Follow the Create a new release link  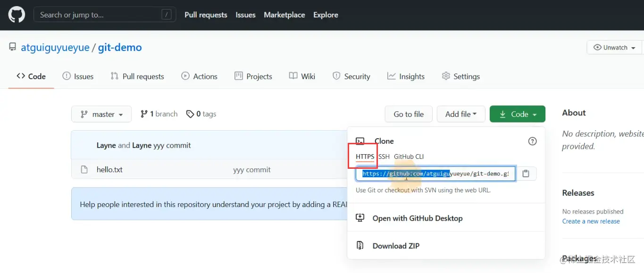click(x=591, y=221)
